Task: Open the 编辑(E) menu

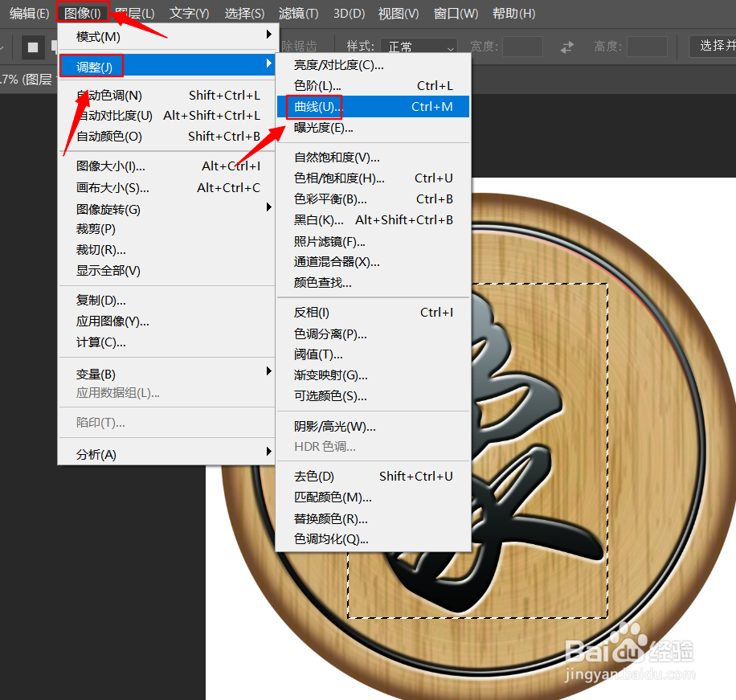Action: click(x=29, y=13)
